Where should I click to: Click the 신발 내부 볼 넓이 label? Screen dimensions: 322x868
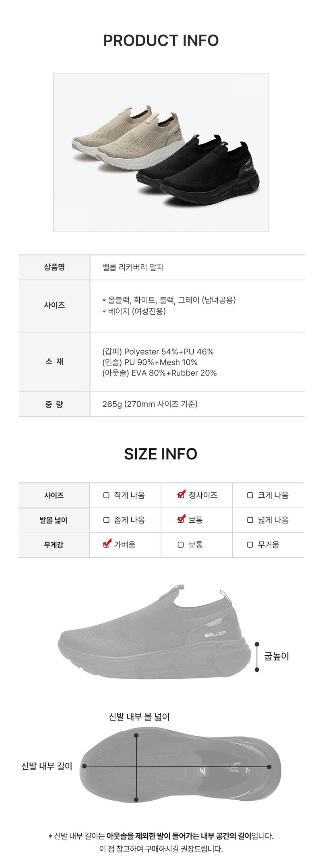(x=139, y=717)
